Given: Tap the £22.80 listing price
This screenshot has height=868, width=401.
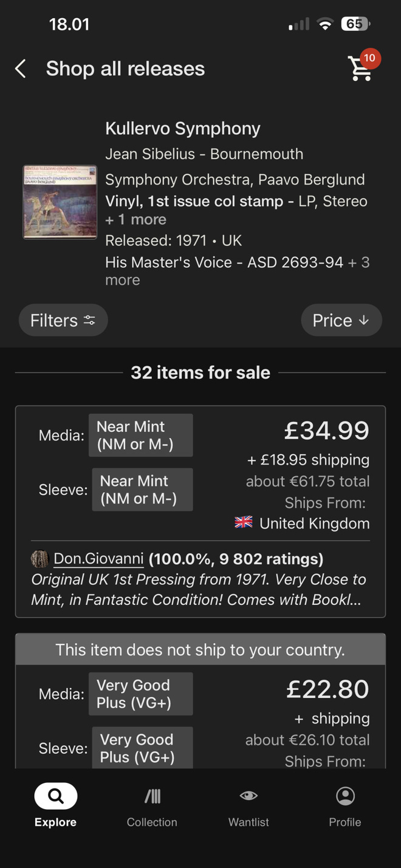Looking at the screenshot, I should pyautogui.click(x=327, y=689).
